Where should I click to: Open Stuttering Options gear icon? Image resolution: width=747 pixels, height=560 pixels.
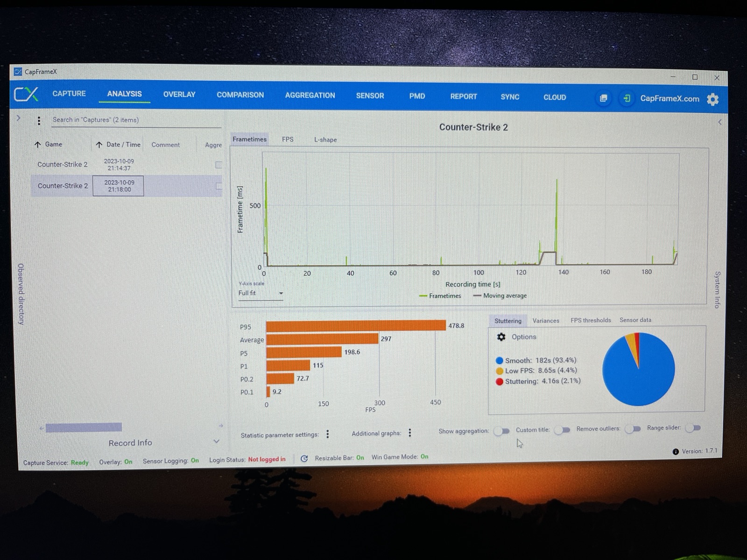point(501,337)
